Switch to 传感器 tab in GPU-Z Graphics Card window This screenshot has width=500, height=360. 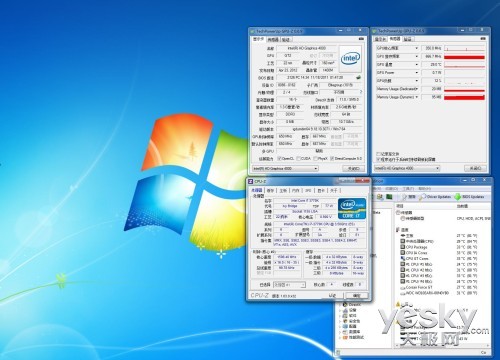coord(273,39)
